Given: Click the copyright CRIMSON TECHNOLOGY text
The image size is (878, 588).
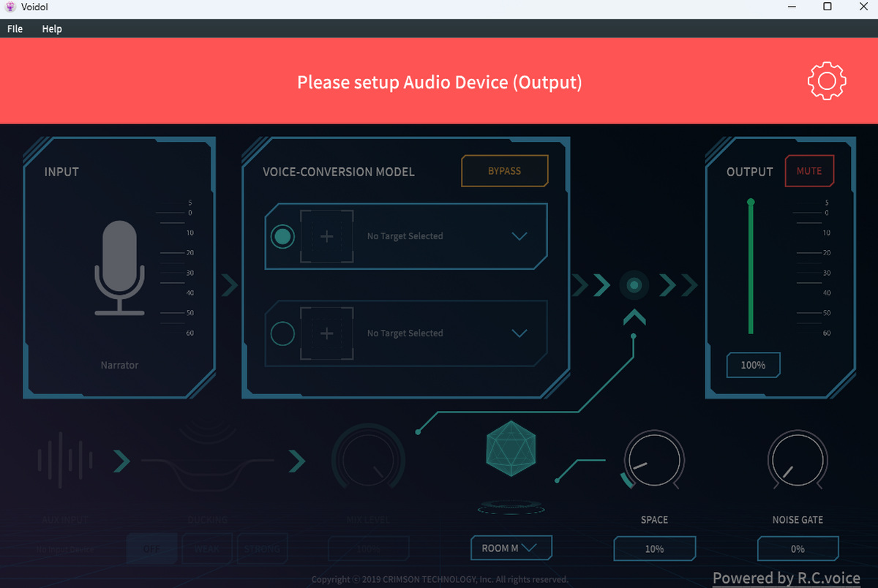Looking at the screenshot, I should pyautogui.click(x=440, y=579).
